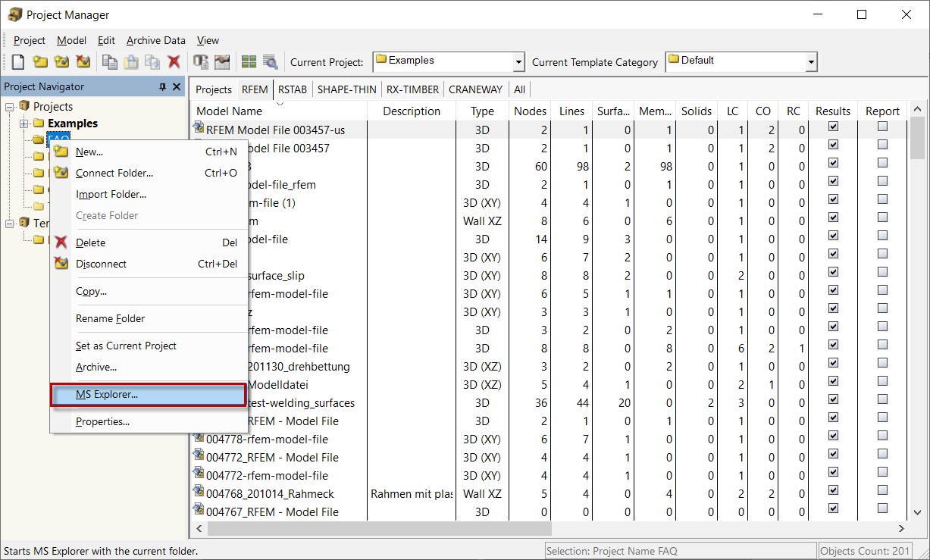The width and height of the screenshot is (930, 560).
Task: Open the Current Project dropdown
Action: click(518, 61)
